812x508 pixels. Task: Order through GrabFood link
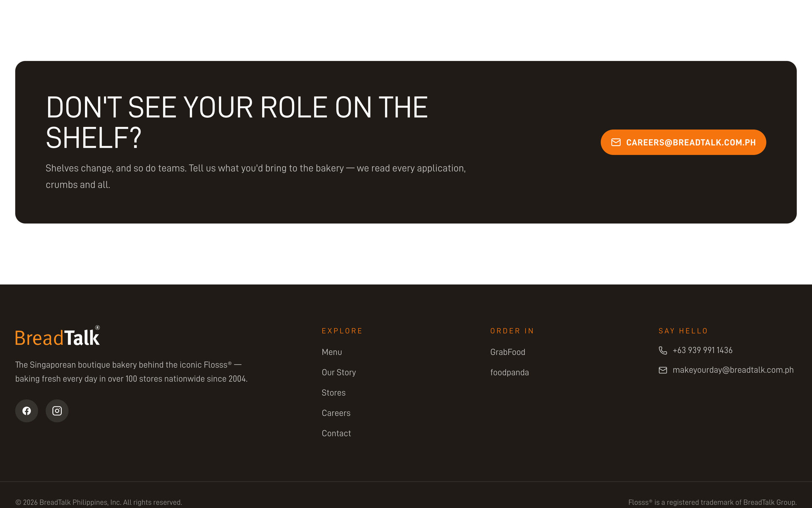point(507,352)
